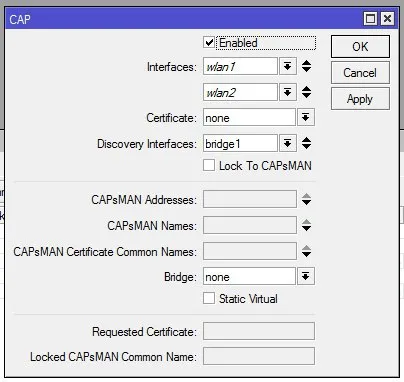Click the CAPsMAN Addresses field
404x382 pixels.
(x=250, y=199)
